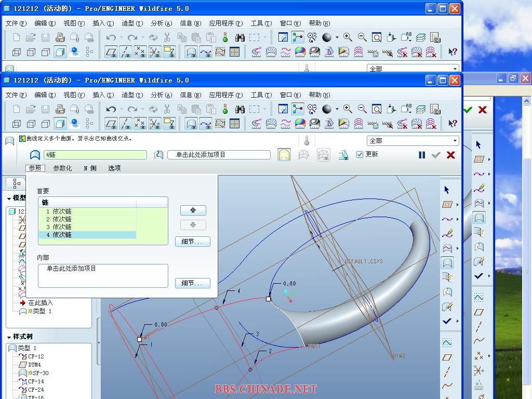The width and height of the screenshot is (532, 399).
Task: Click shaded sphere display icon in front window
Action: coord(327,109)
